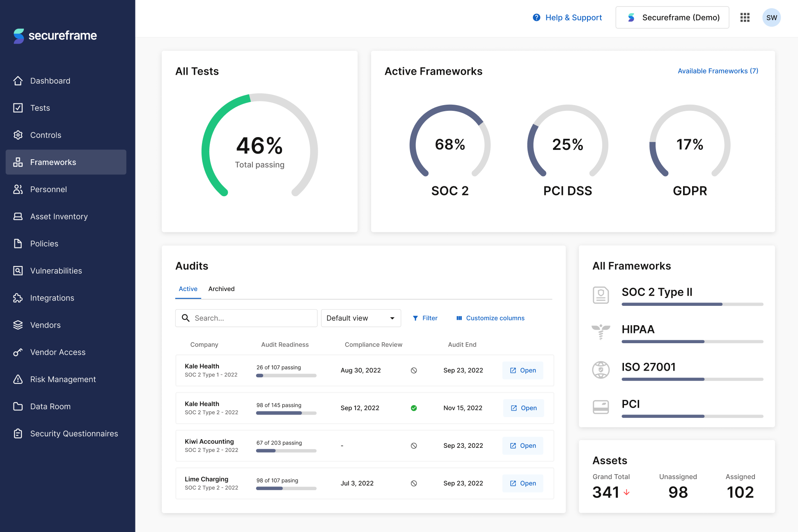Switch to the Active audits tab
This screenshot has width=798, height=532.
[188, 289]
